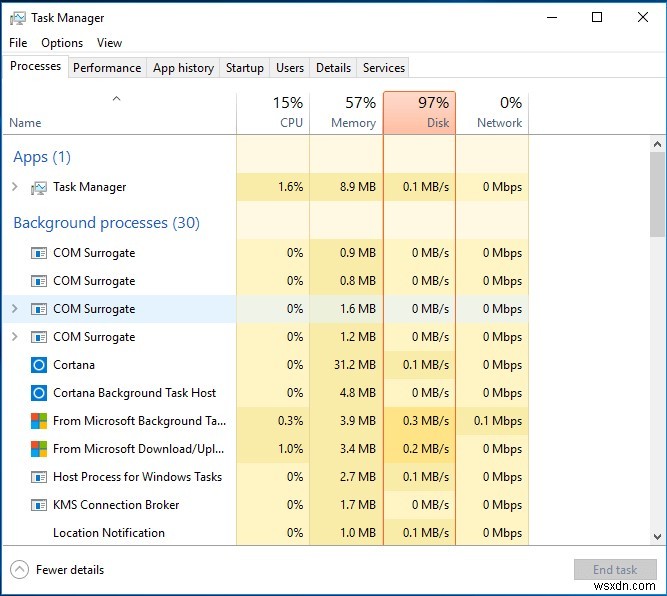
Task: Click the 3.9 MB memory cell
Action: (x=346, y=421)
